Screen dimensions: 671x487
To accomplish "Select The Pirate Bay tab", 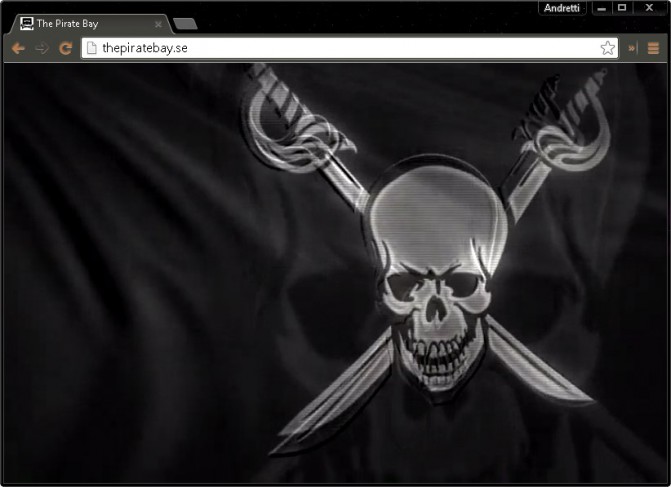I will coord(91,24).
